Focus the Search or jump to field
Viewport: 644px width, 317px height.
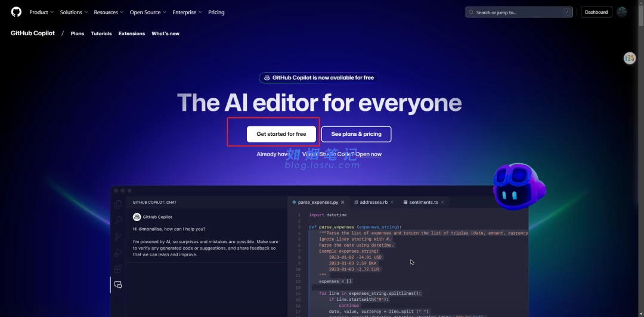tap(519, 13)
